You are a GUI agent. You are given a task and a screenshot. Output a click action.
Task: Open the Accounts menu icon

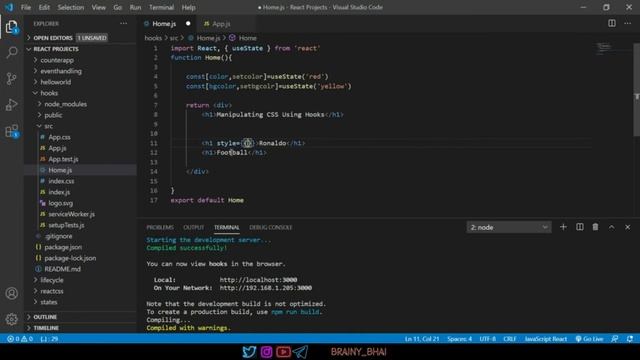tap(11, 293)
